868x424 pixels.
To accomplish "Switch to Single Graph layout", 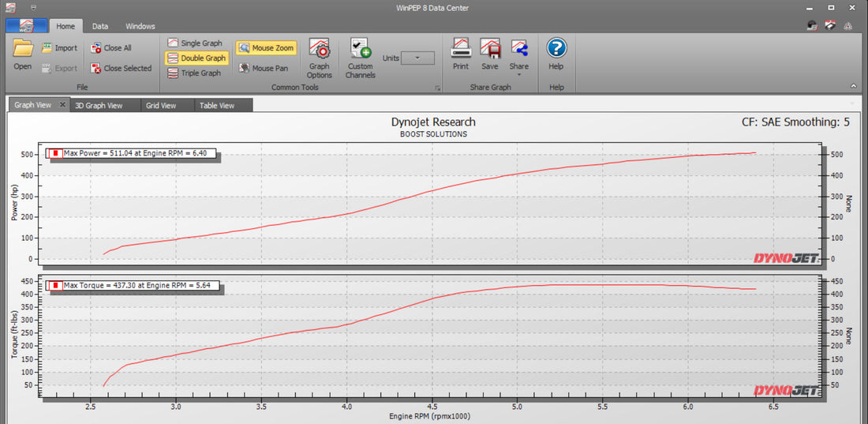I will (x=194, y=43).
